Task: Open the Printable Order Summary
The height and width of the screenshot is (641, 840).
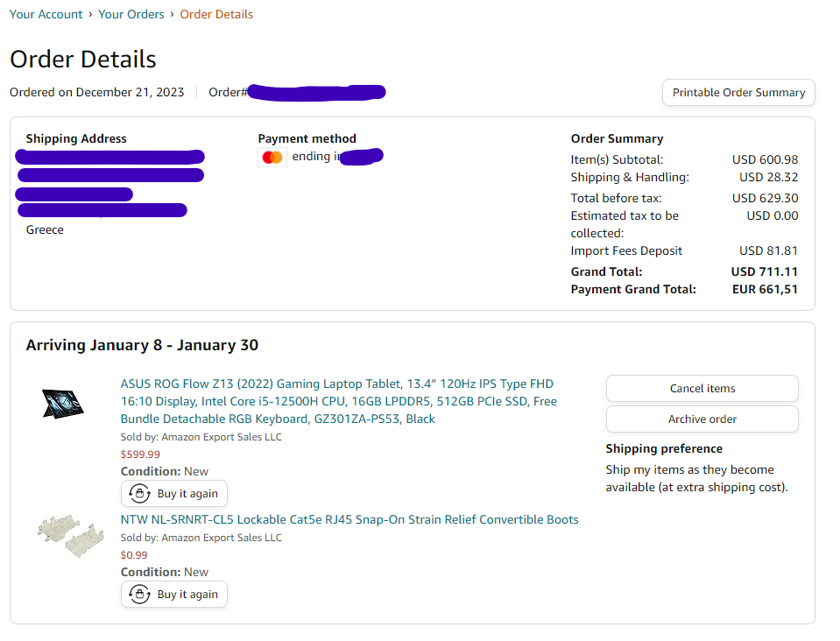Action: (x=738, y=92)
